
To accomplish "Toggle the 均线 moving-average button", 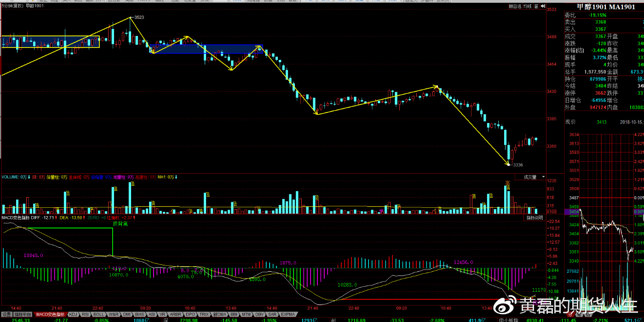I will pyautogui.click(x=528, y=6).
